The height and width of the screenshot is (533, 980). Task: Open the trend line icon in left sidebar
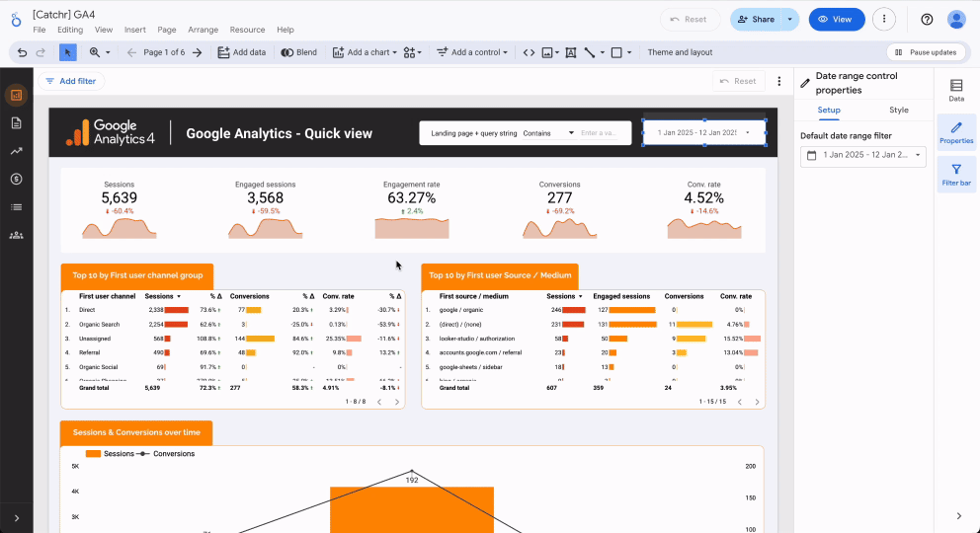point(16,151)
